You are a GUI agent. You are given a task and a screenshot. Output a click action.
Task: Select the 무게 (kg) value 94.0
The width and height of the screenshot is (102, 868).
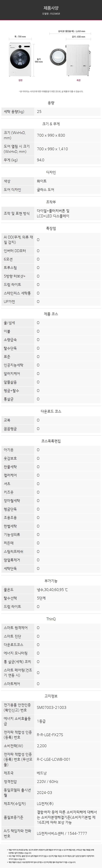click(x=40, y=160)
